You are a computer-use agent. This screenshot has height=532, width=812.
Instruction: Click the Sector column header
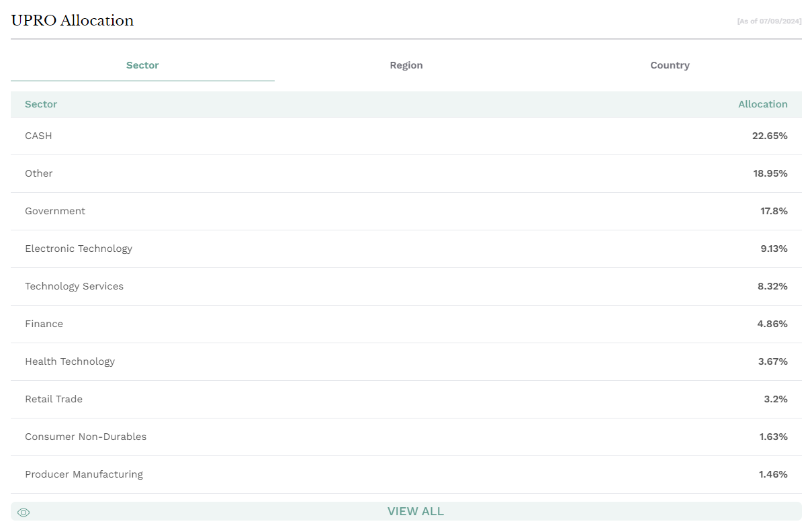point(41,104)
